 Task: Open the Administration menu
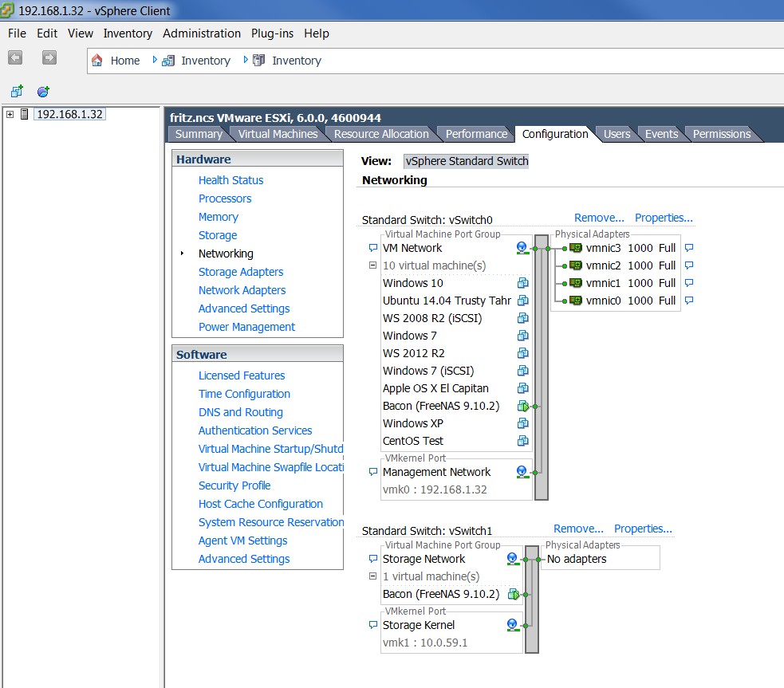(201, 33)
